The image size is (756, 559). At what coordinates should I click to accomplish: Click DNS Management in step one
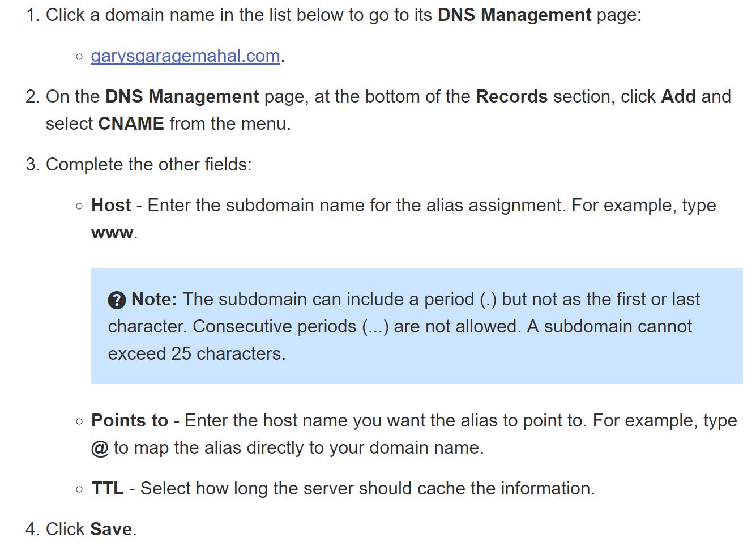tap(514, 15)
